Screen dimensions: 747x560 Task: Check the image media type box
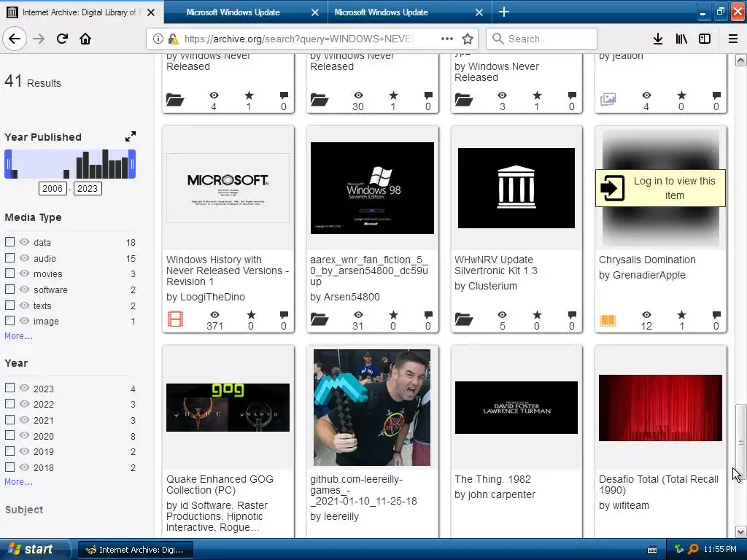click(9, 321)
